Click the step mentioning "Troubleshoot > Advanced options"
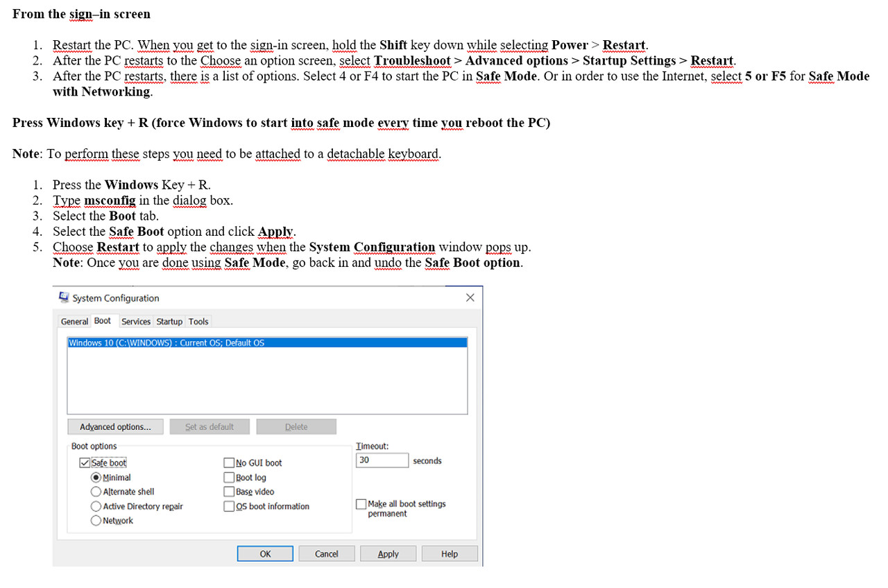Image resolution: width=888 pixels, height=588 pixels. coord(395,60)
